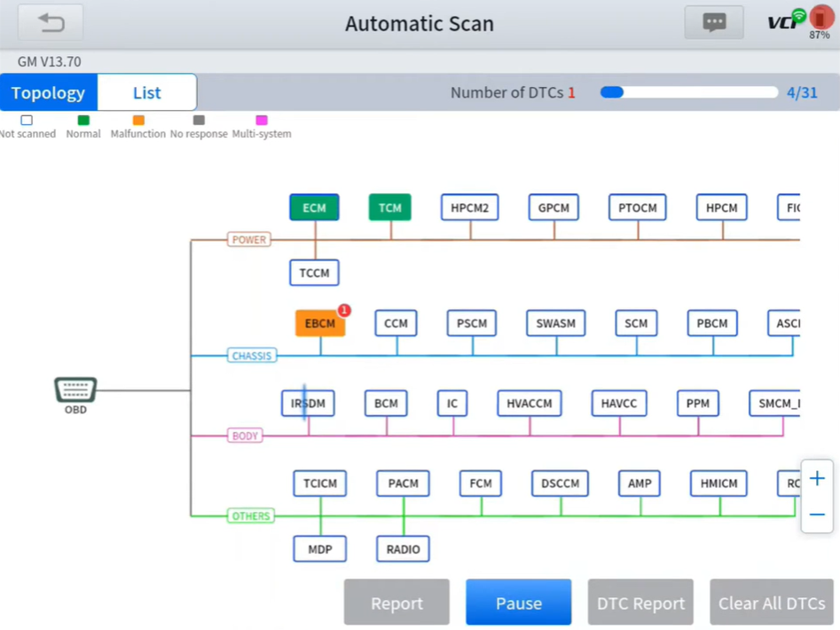Switch to the Topology tab

[x=48, y=92]
